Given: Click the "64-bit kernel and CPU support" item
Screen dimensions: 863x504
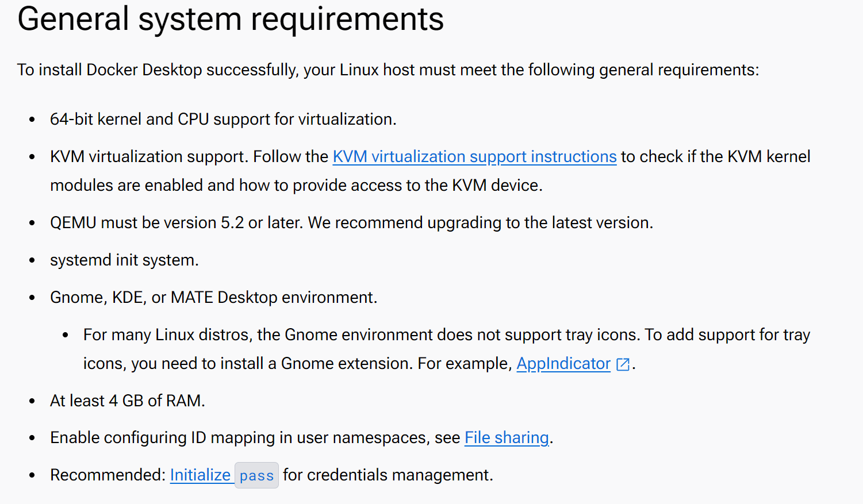Looking at the screenshot, I should [x=223, y=119].
